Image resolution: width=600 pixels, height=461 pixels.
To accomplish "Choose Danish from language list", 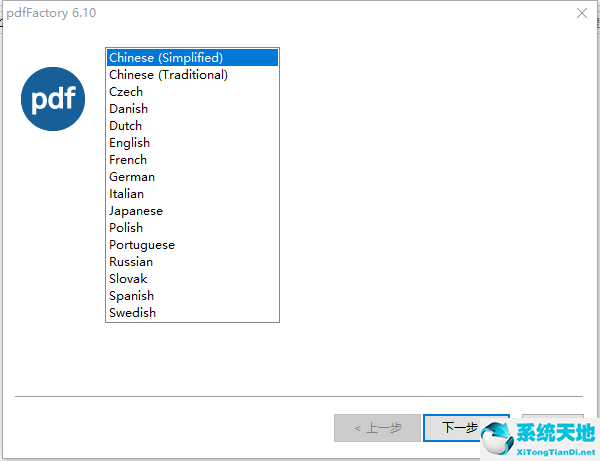I will [x=192, y=109].
